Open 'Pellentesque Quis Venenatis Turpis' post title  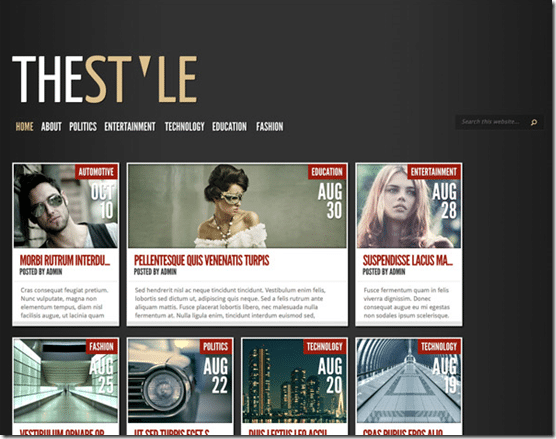click(x=201, y=261)
